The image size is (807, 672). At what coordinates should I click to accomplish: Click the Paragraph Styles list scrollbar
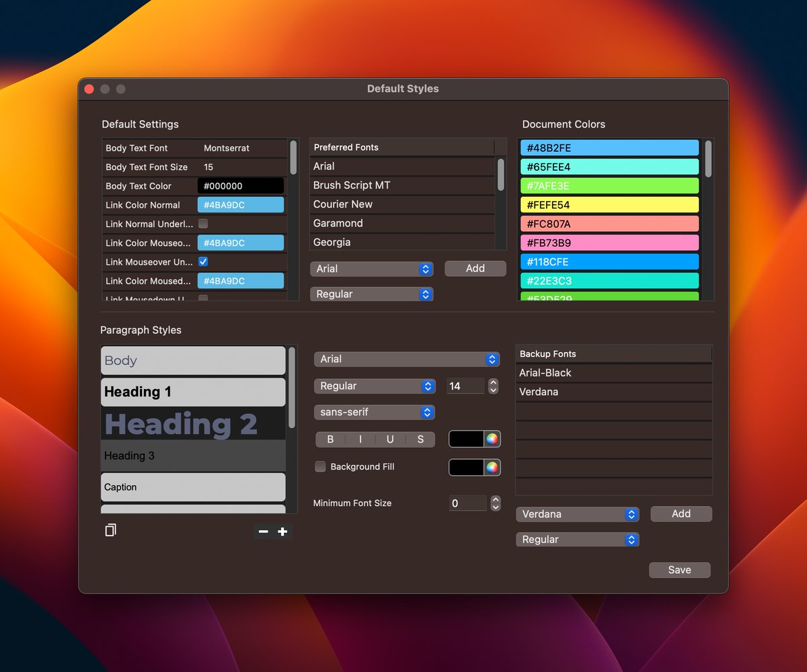tap(291, 388)
